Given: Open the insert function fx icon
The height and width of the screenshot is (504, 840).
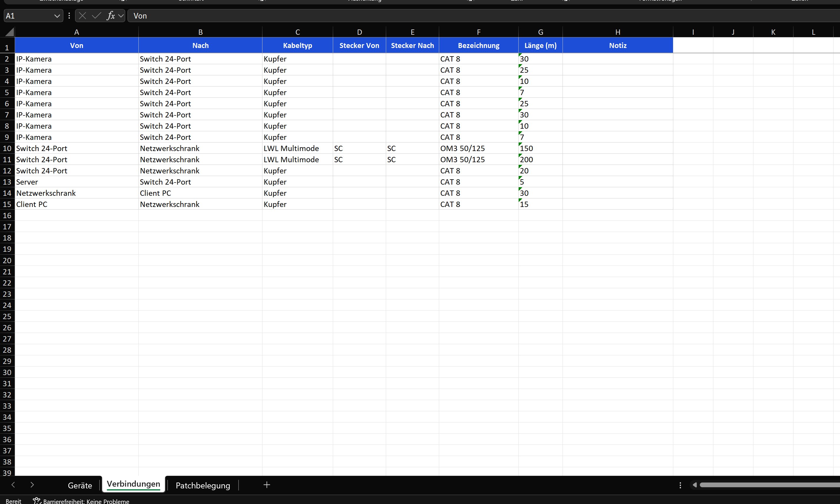Looking at the screenshot, I should click(111, 16).
